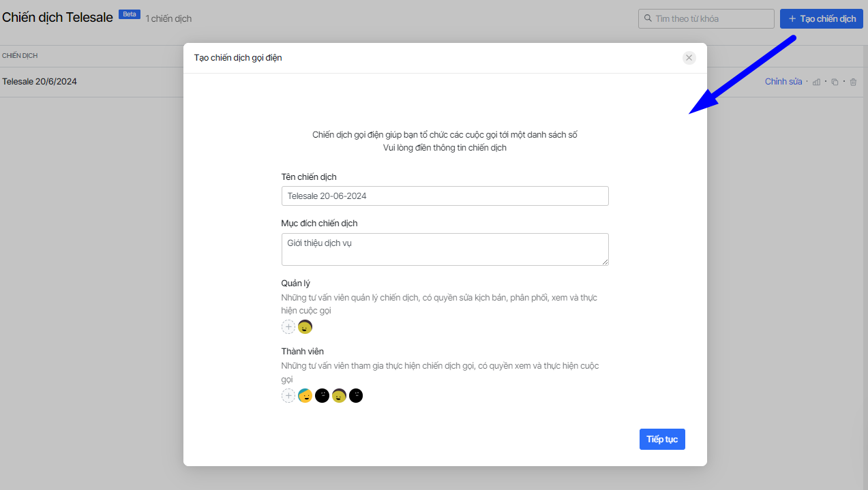Click the duplicate campaign icon
Viewport: 868px width, 490px height.
click(835, 82)
